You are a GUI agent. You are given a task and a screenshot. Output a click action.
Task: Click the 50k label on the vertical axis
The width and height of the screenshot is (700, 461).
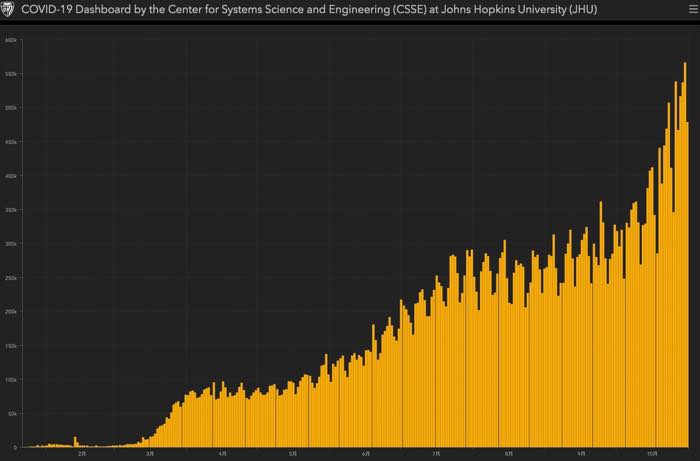pos(12,414)
